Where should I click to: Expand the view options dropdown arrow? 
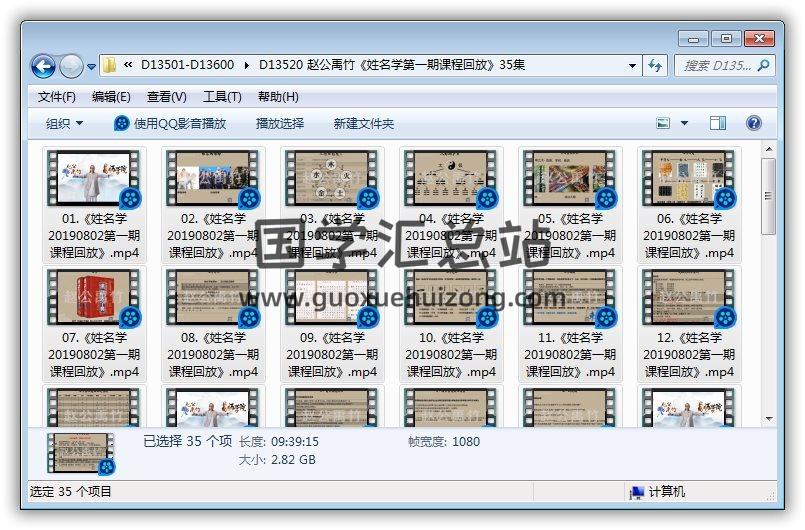tap(685, 123)
